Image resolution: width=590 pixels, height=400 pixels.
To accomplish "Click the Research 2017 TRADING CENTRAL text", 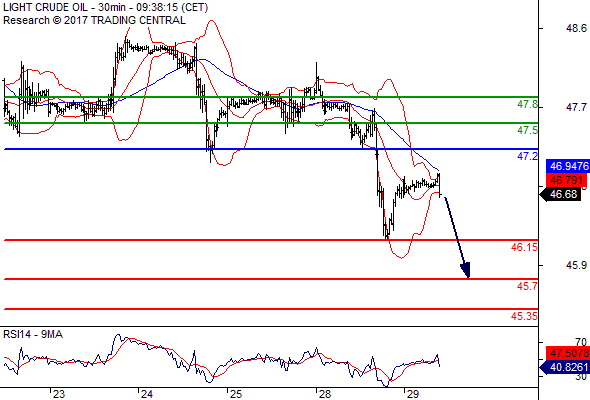I will pos(94,20).
